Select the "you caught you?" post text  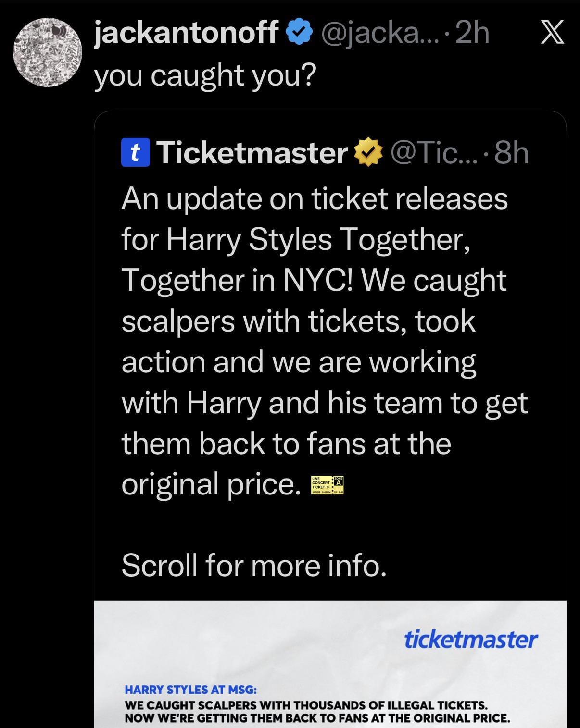(205, 75)
